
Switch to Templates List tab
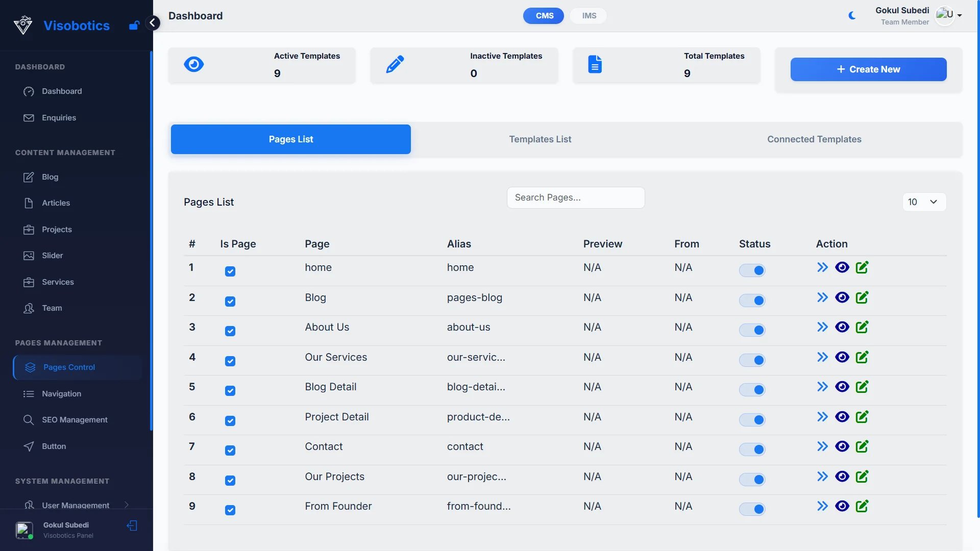point(540,139)
